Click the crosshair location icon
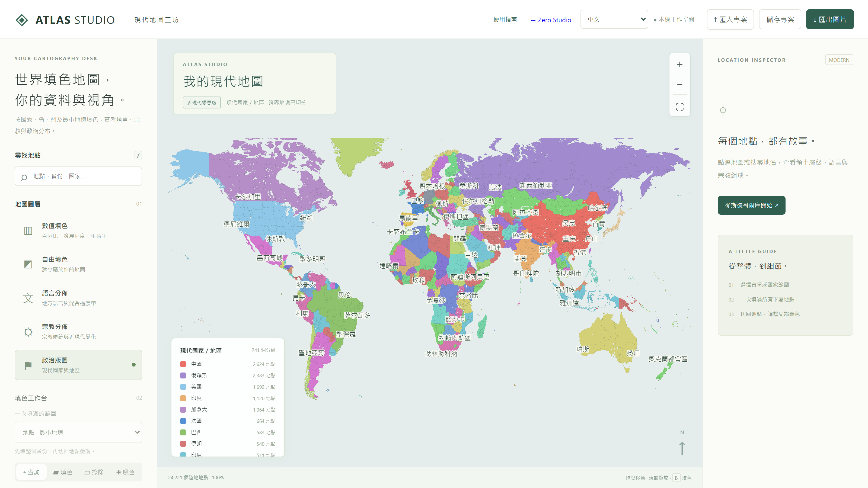 [x=723, y=110]
